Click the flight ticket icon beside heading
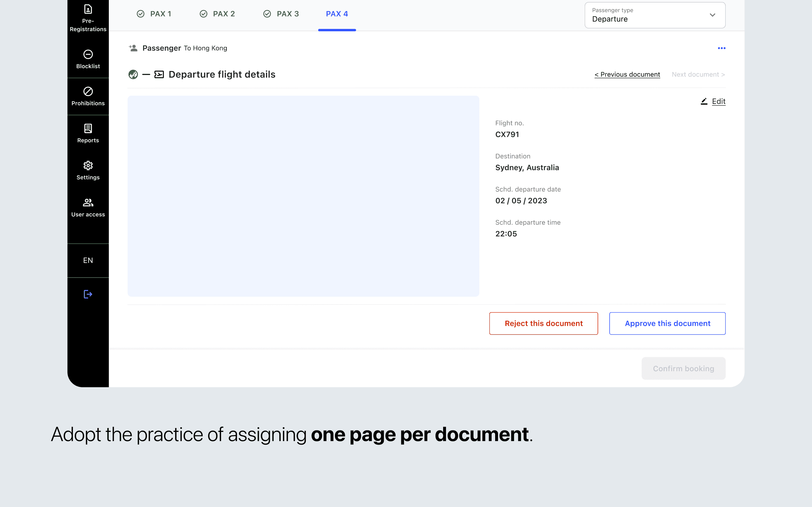This screenshot has height=507, width=812. 159,74
